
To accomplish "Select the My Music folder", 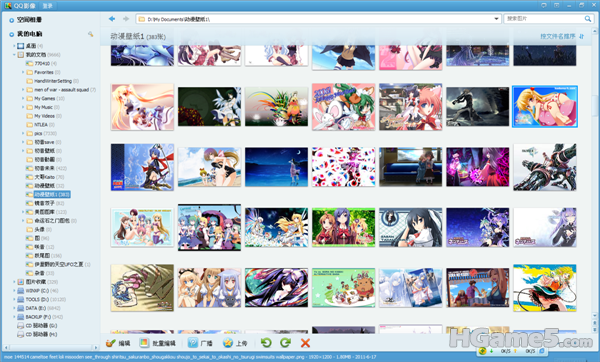I will click(43, 107).
